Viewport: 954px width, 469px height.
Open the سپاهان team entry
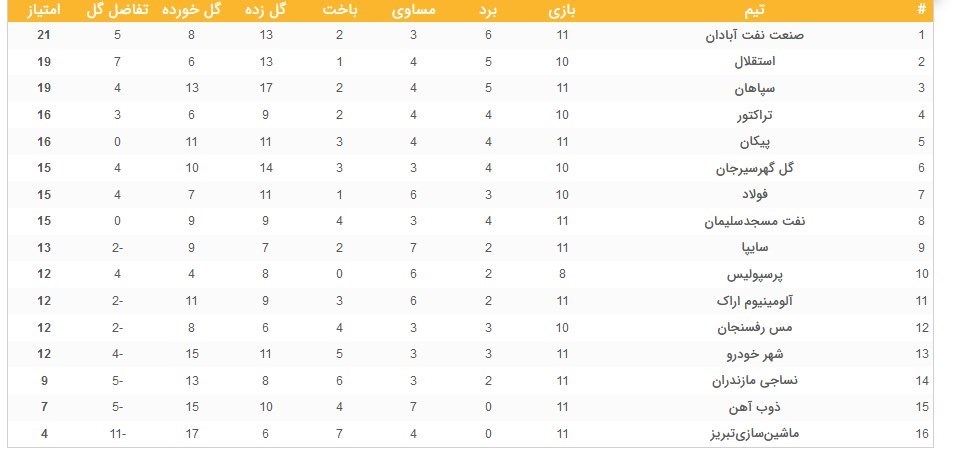[785, 88]
